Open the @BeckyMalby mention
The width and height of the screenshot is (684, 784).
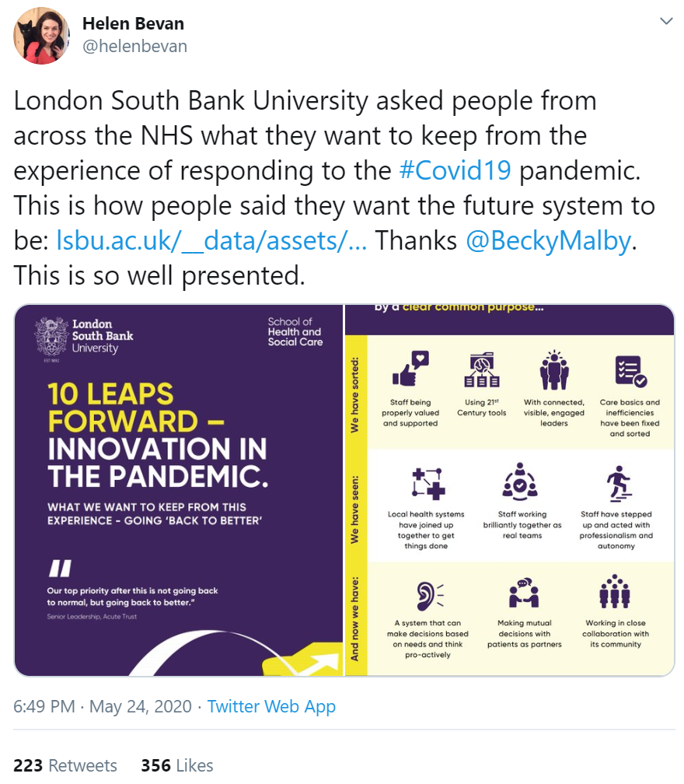click(x=549, y=241)
